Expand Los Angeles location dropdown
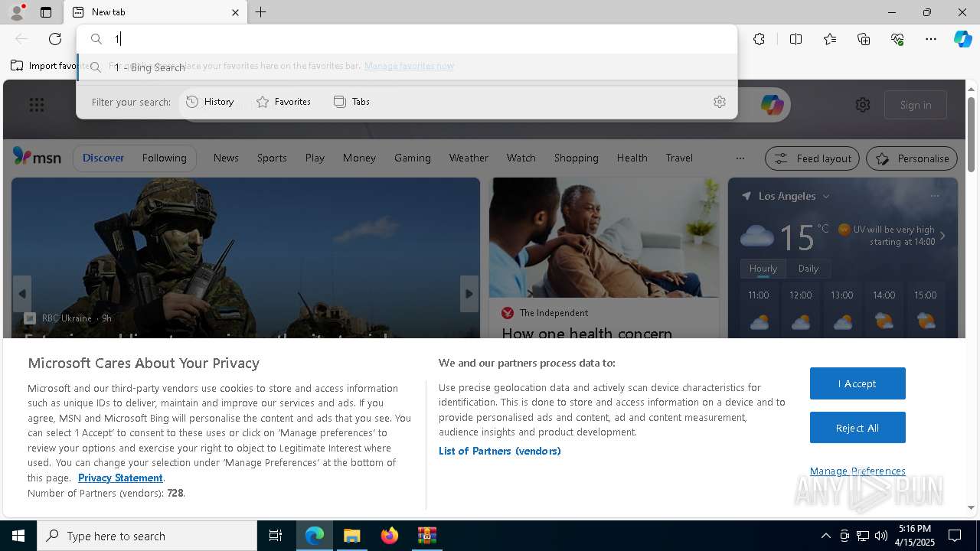 [826, 197]
